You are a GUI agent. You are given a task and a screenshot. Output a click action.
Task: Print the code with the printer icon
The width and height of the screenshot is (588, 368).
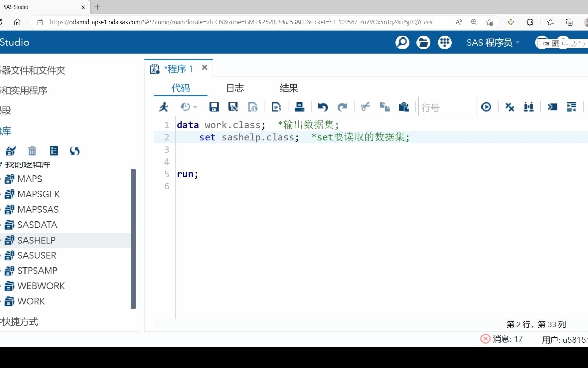(x=299, y=107)
